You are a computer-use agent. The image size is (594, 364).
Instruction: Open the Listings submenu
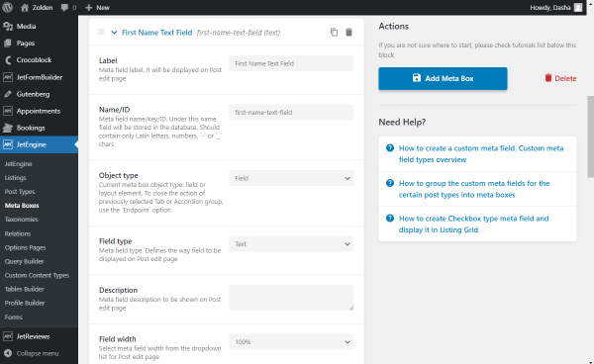pos(16,177)
